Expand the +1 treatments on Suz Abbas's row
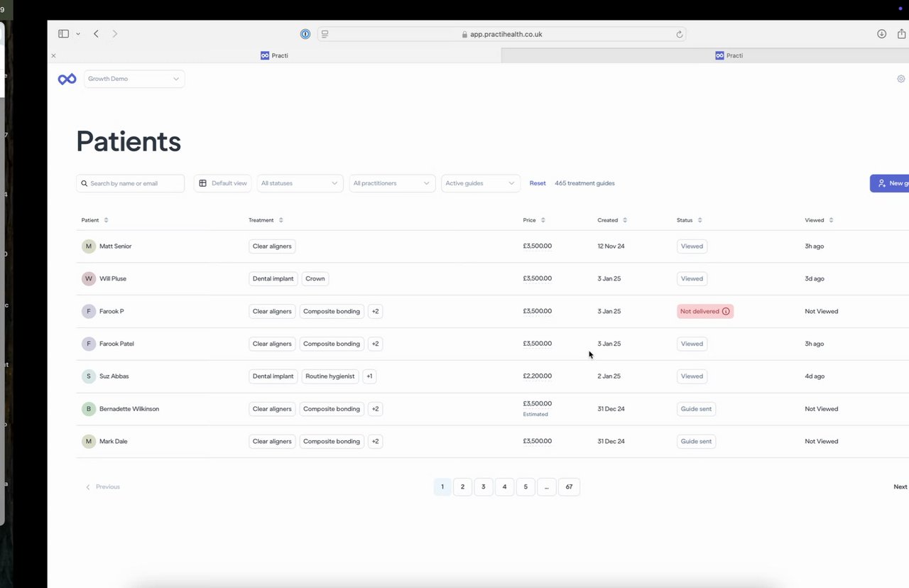 click(369, 376)
